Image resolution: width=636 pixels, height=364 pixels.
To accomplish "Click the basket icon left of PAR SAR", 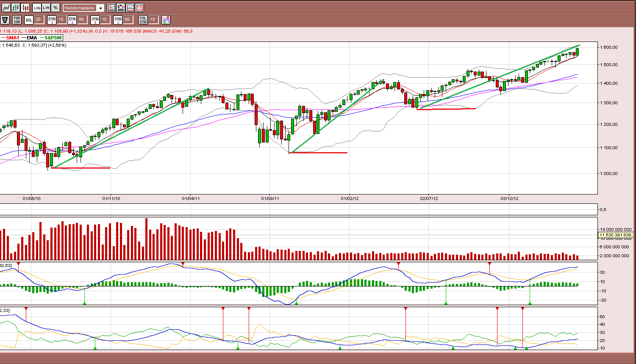I will pos(5,19).
